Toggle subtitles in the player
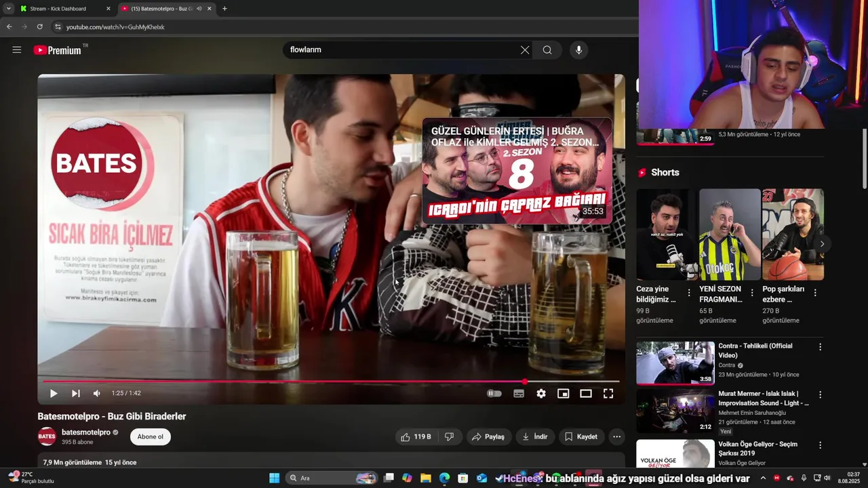Screen dimensions: 868x488 click(x=519, y=393)
